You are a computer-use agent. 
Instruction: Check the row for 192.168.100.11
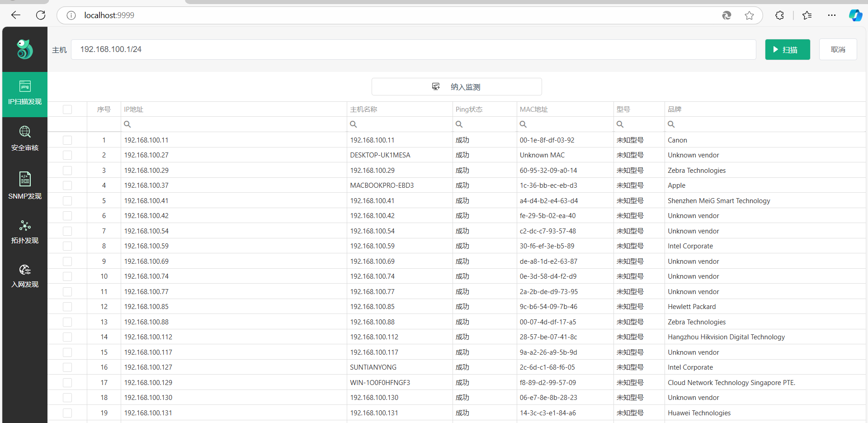(67, 140)
